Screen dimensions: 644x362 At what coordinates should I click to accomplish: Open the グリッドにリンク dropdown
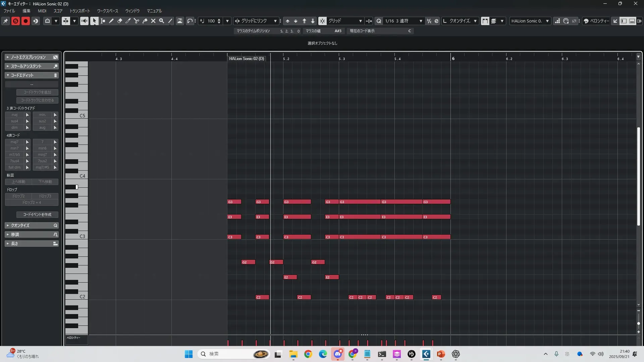275,21
